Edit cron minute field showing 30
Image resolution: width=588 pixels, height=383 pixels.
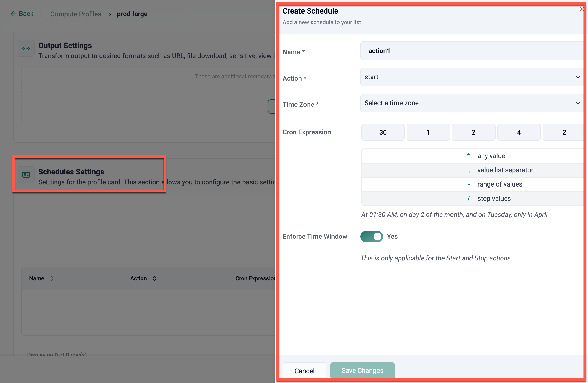tap(383, 132)
